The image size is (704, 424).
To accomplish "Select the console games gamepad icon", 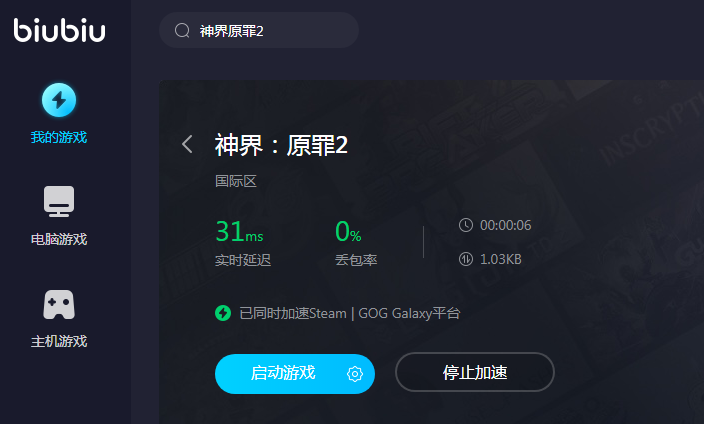I will 59,304.
